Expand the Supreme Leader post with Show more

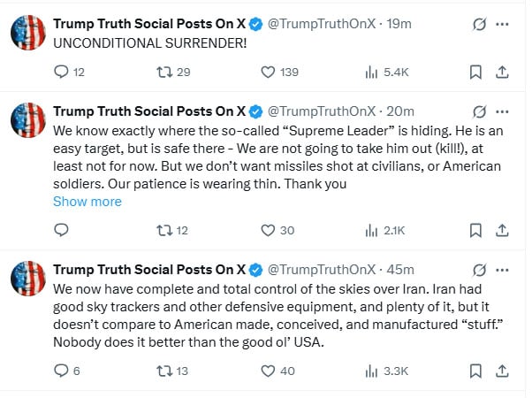tap(87, 202)
